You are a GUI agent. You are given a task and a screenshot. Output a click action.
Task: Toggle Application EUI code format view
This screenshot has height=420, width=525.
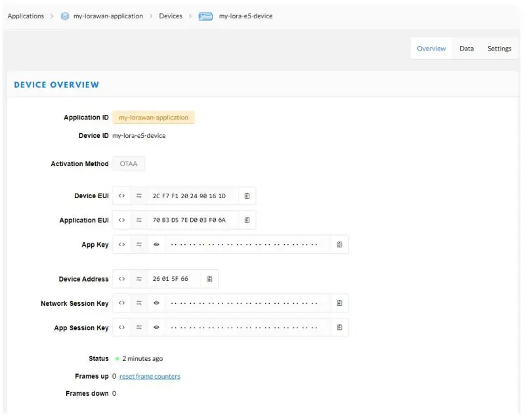point(121,220)
